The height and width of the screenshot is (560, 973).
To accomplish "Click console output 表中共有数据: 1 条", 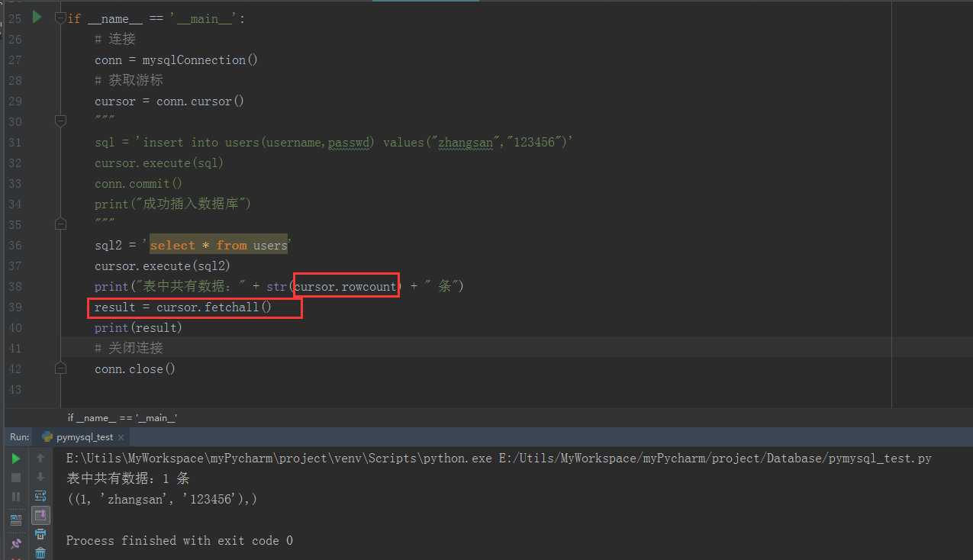I will tap(127, 479).
